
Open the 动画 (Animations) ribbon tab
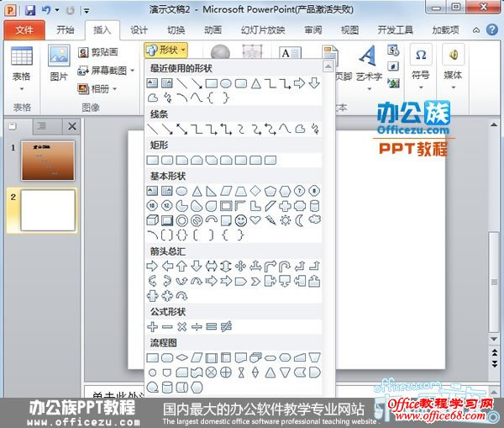coord(213,29)
